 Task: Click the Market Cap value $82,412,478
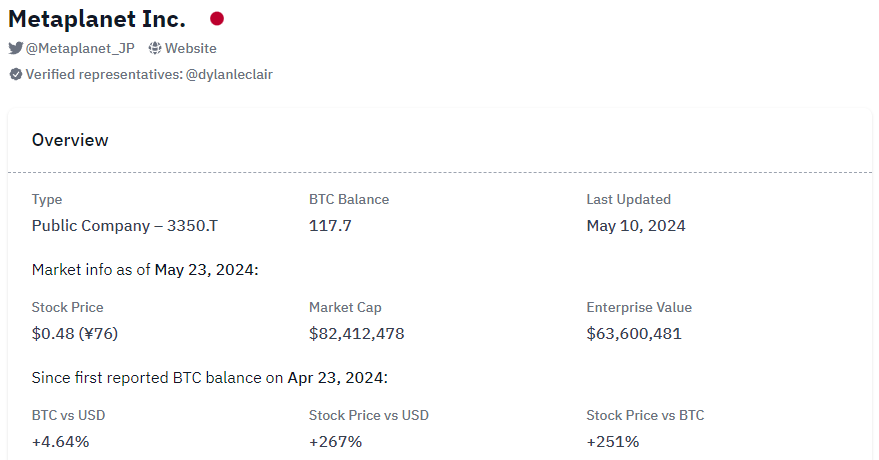pos(357,334)
